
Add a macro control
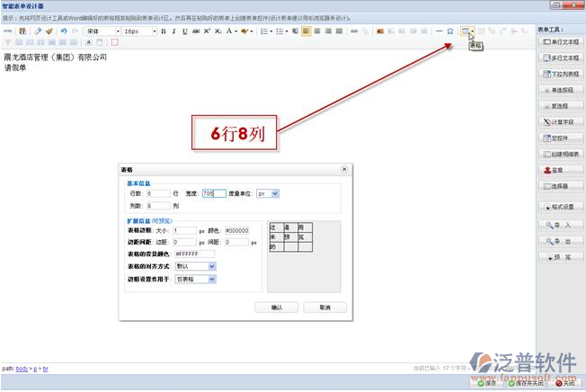pos(561,138)
